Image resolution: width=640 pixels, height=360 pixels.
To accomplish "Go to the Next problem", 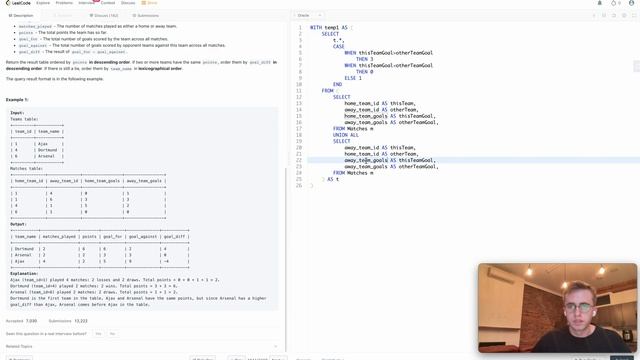I will 278,358.
